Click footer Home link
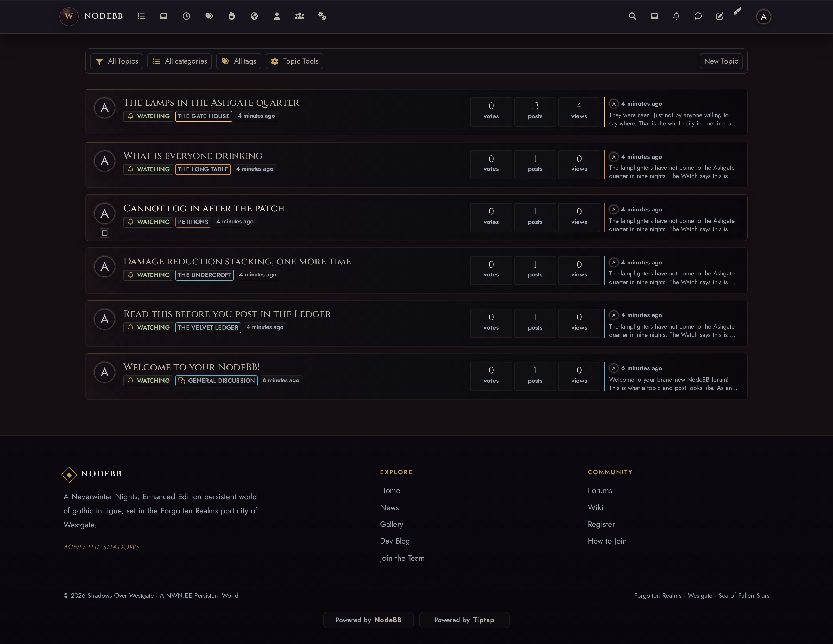The height and width of the screenshot is (644, 833). click(390, 490)
